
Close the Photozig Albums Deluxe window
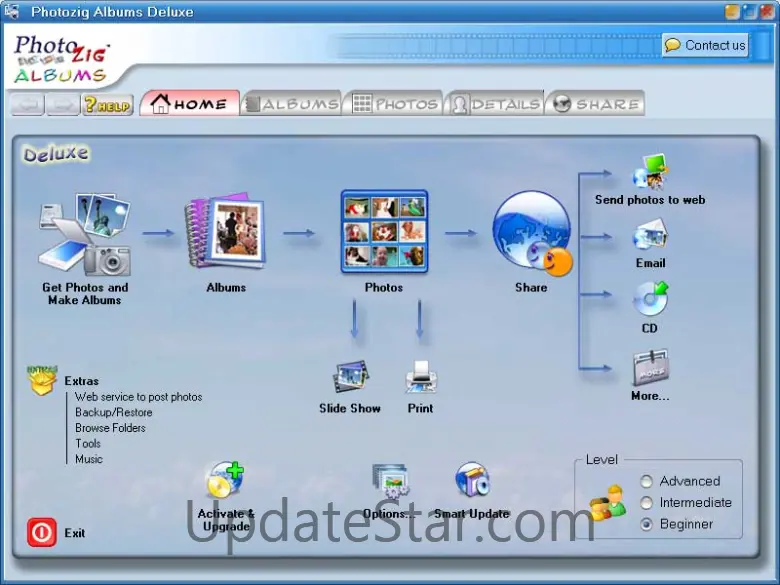pyautogui.click(x=767, y=12)
